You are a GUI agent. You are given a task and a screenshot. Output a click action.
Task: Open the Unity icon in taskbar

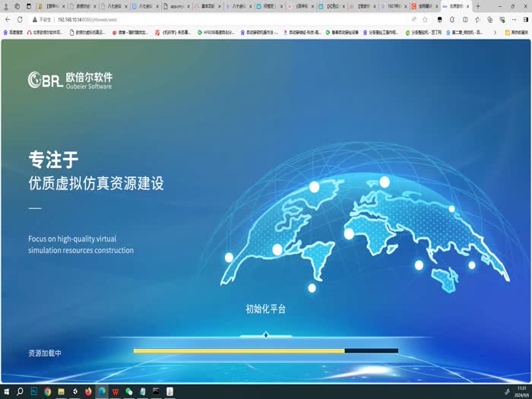[x=74, y=391]
